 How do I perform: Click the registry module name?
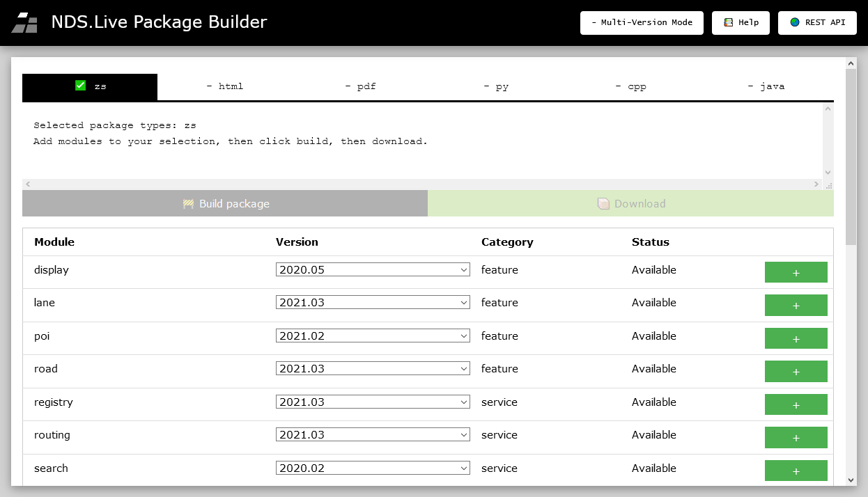point(54,402)
